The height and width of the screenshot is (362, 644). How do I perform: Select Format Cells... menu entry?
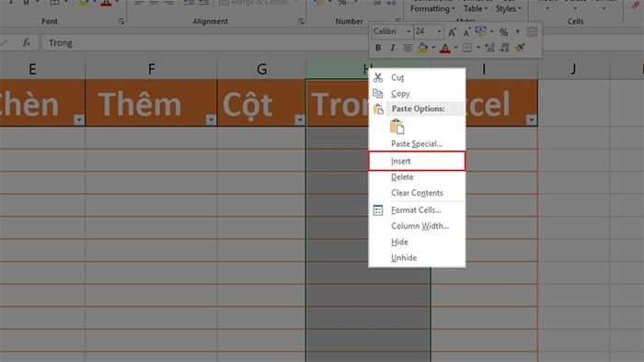[417, 209]
